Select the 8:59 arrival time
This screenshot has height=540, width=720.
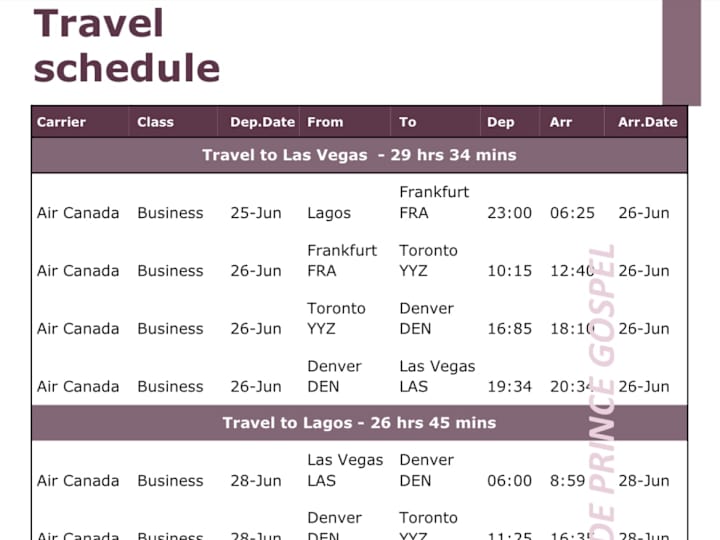click(568, 481)
